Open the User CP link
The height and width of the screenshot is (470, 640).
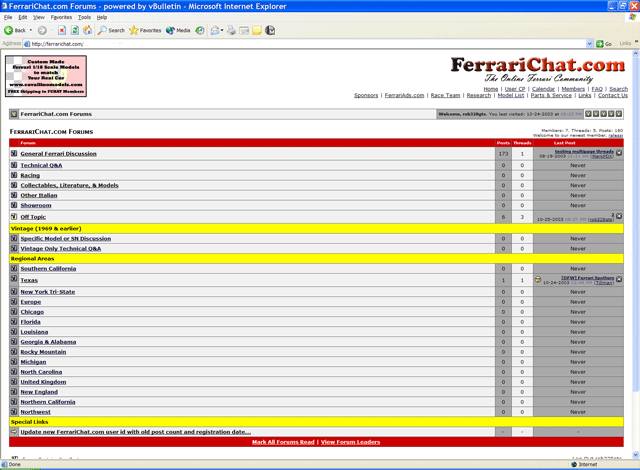515,89
